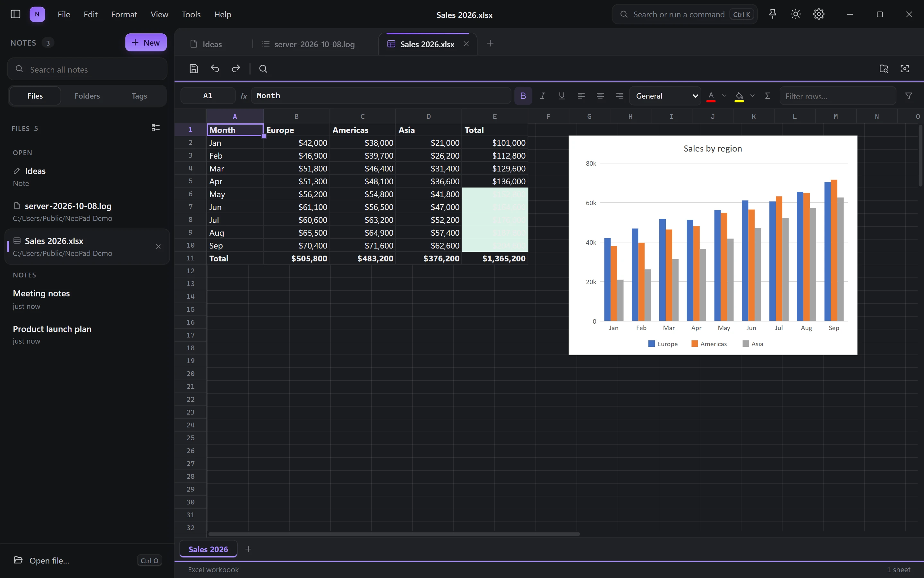This screenshot has height=578, width=924.
Task: Click the files list view options icon
Action: (155, 128)
